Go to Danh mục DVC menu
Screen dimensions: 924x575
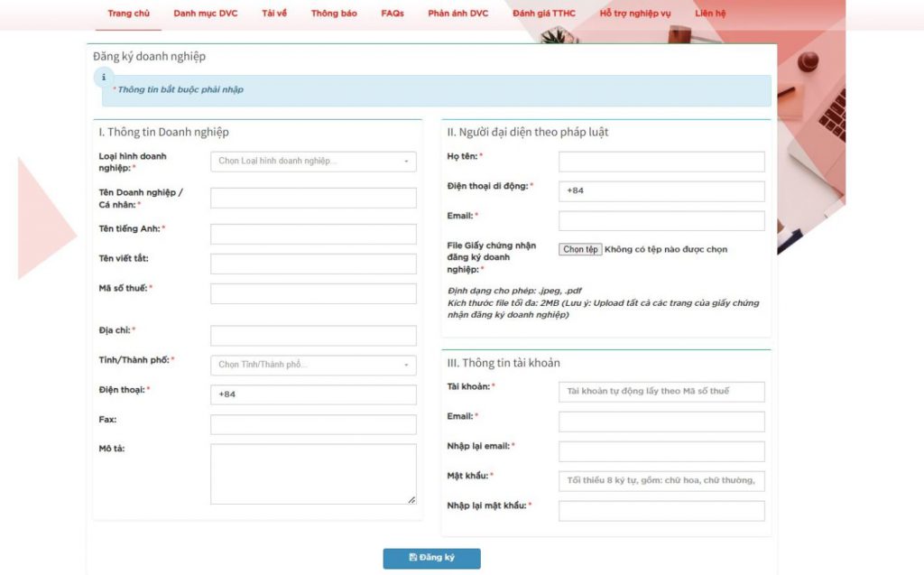[206, 14]
